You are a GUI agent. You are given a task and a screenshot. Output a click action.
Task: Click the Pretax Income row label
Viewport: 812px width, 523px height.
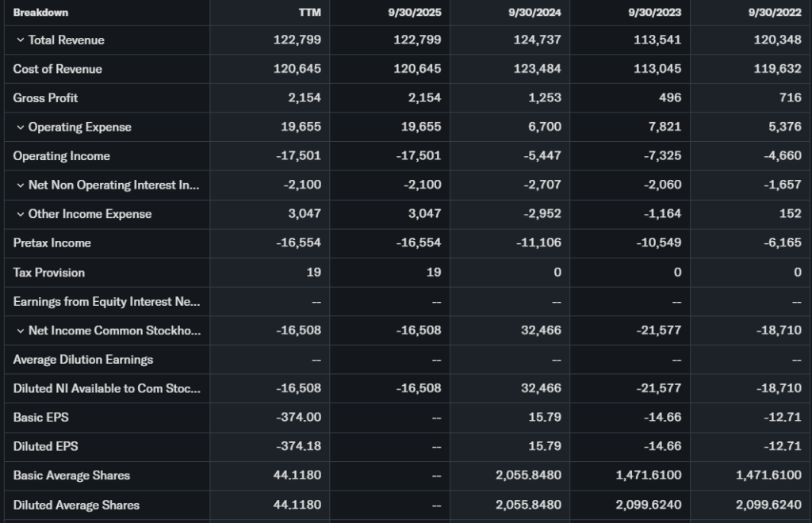point(52,243)
